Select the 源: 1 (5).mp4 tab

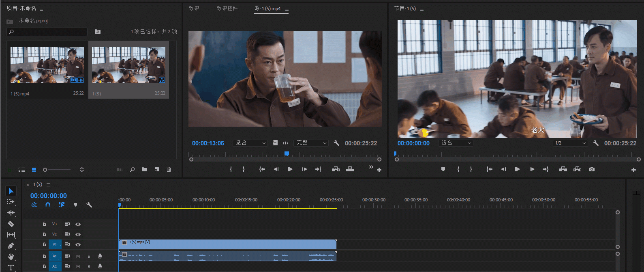pos(267,9)
